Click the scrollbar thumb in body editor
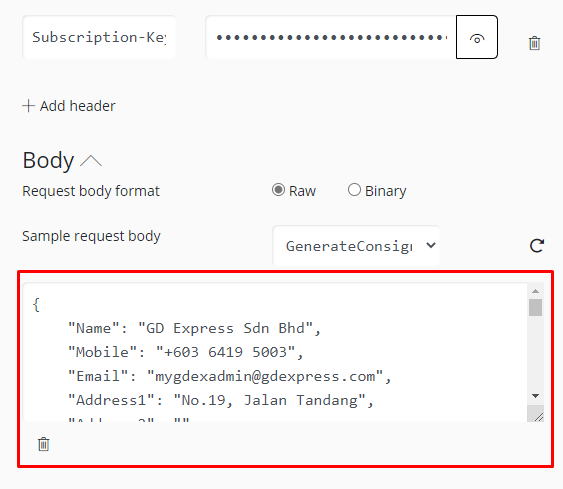The width and height of the screenshot is (563, 489). 535,308
